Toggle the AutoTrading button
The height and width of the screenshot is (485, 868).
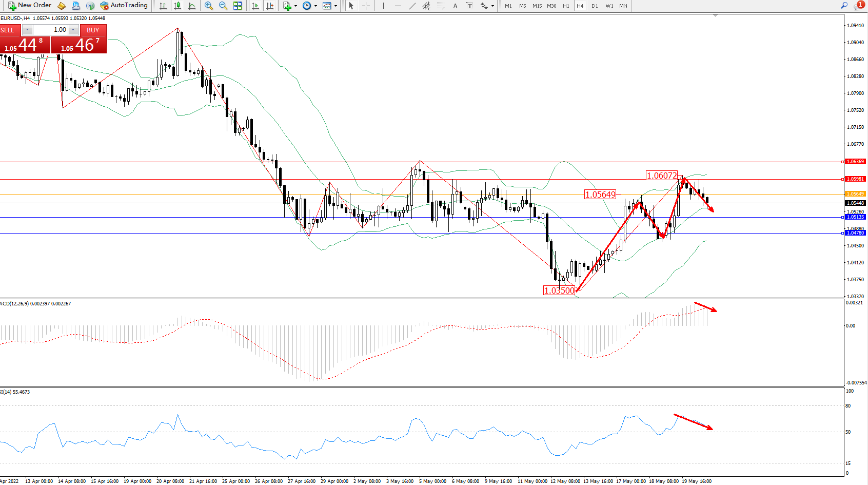pos(124,6)
